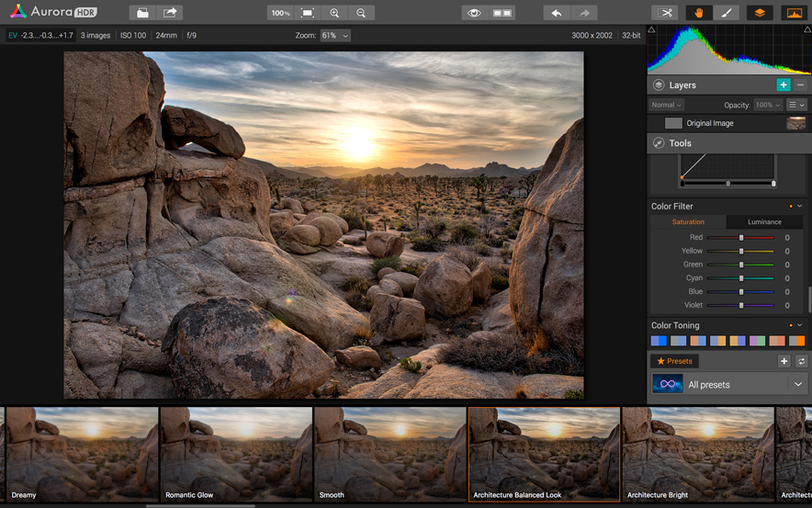Click the fit to screen icon
This screenshot has height=508, width=812.
pyautogui.click(x=308, y=13)
